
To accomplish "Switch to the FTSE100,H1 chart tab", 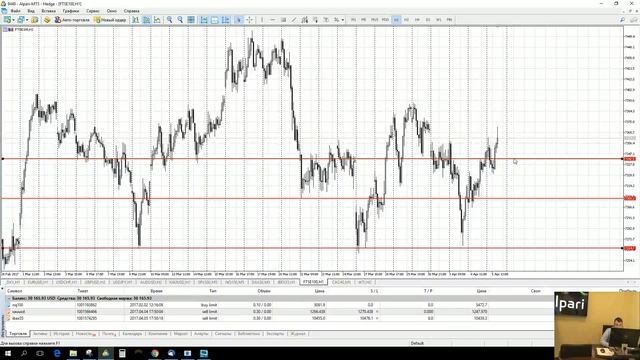I will [313, 282].
